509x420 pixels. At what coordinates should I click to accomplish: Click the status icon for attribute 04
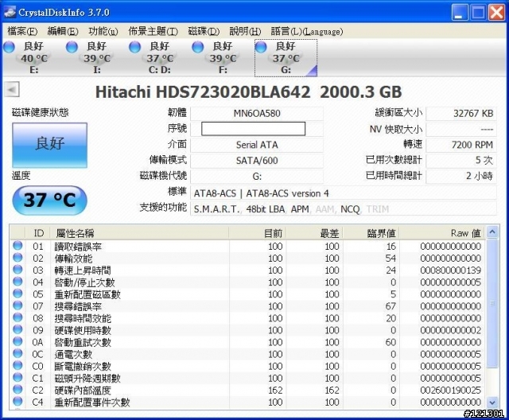(17, 282)
